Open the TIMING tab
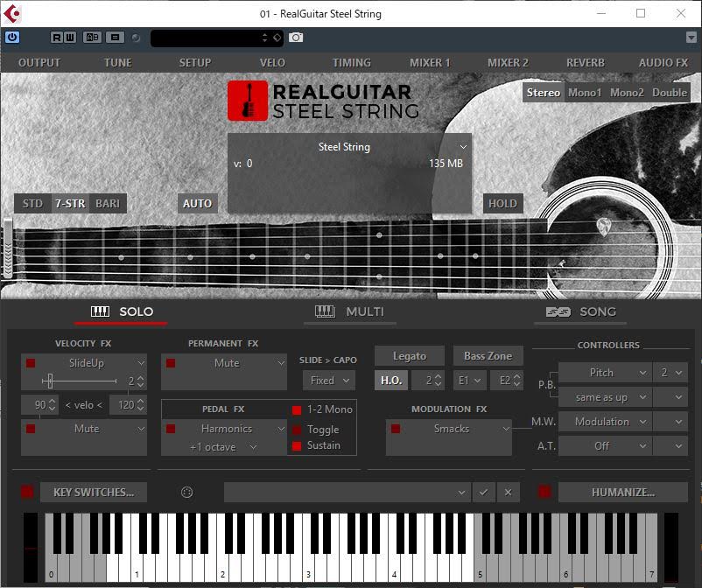The width and height of the screenshot is (702, 588). pos(352,63)
